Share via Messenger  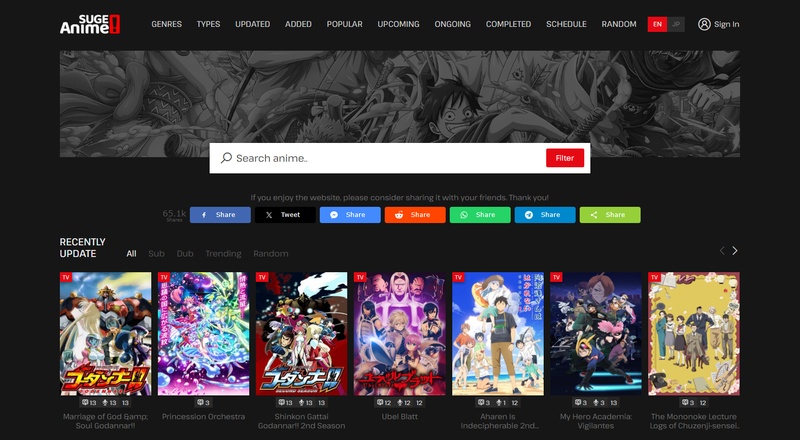350,215
